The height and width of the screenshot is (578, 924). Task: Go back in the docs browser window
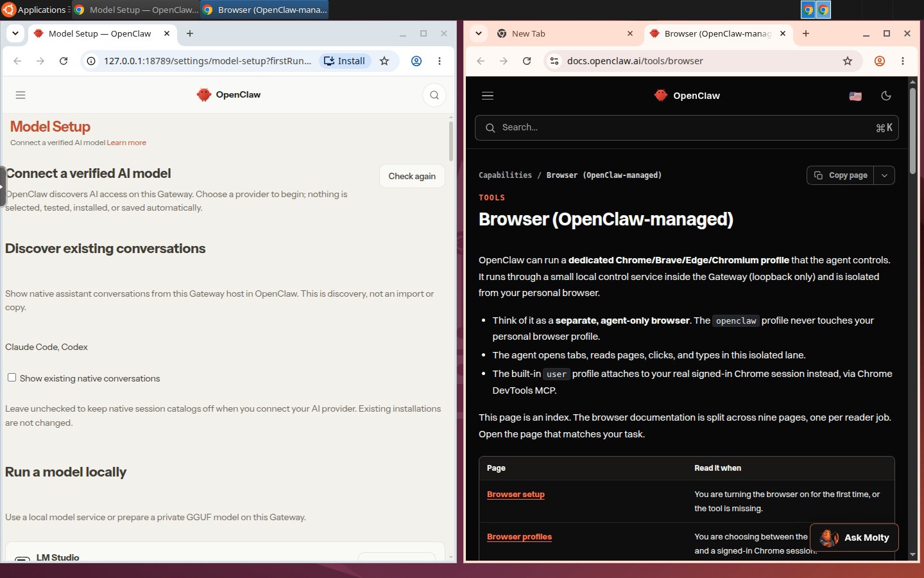(481, 61)
